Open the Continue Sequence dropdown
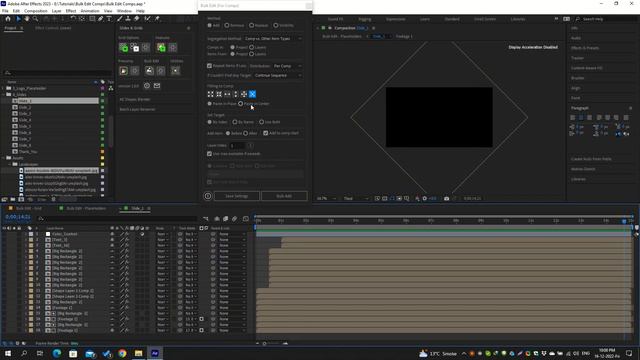Image resolution: width=640 pixels, height=360 pixels. coord(278,76)
